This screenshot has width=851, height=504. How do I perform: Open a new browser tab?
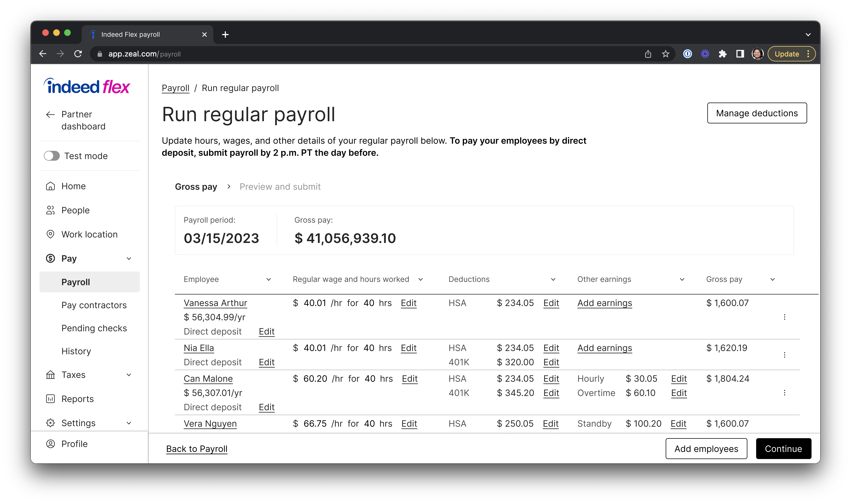(225, 35)
